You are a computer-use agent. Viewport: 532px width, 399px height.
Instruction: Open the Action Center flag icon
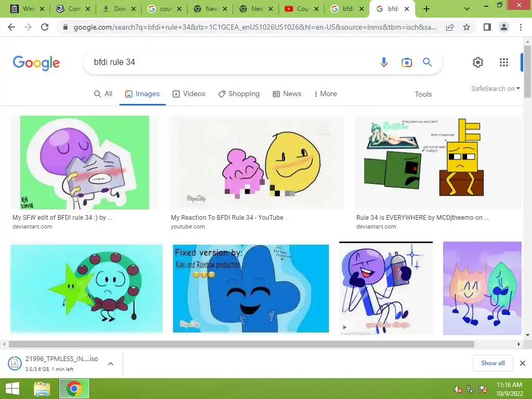[483, 390]
